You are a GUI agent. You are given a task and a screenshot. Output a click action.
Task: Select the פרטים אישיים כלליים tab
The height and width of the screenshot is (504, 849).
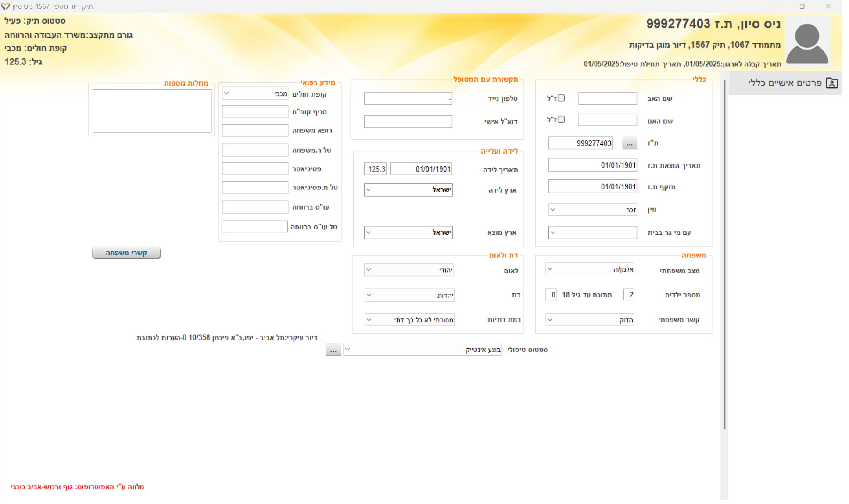[x=785, y=83]
